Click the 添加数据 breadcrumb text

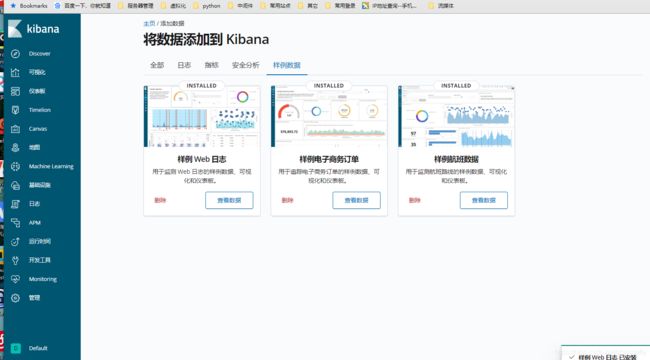point(172,24)
